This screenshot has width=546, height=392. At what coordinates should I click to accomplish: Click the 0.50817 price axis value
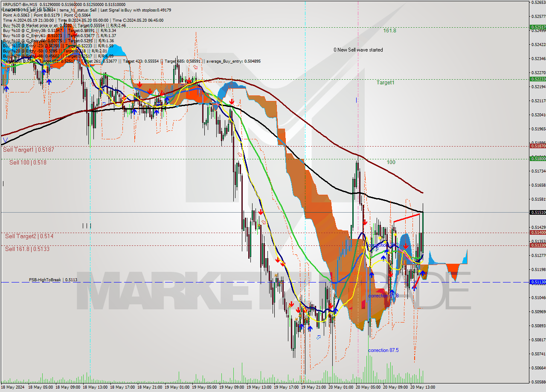coord(538,340)
